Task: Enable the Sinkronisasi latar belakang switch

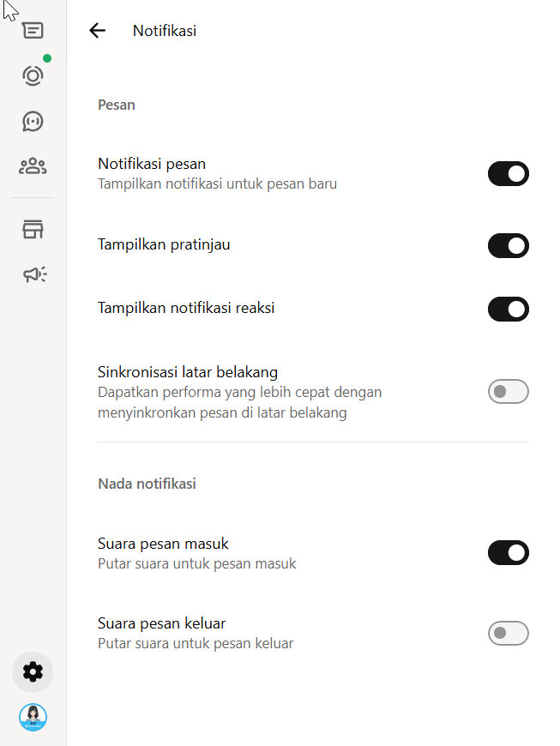Action: [x=509, y=392]
